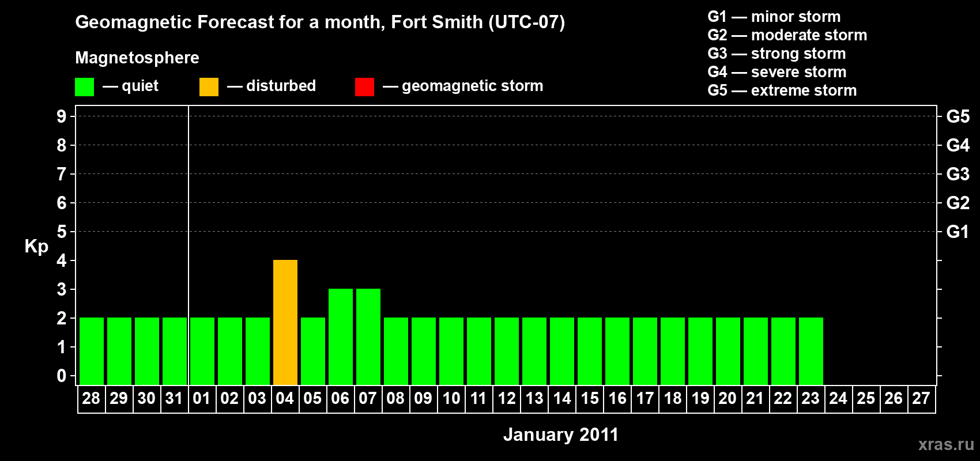Click the date label 27
Image resolution: width=980 pixels, height=461 pixels.
click(921, 398)
